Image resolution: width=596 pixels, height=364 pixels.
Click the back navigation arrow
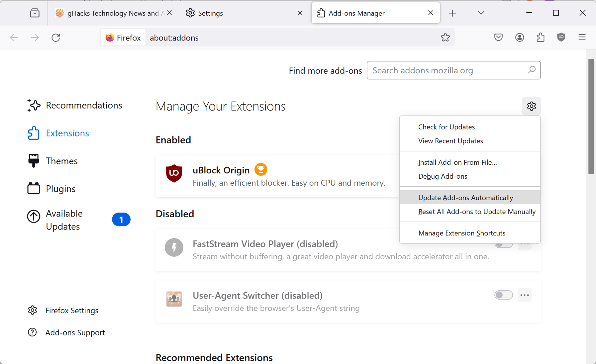14,38
